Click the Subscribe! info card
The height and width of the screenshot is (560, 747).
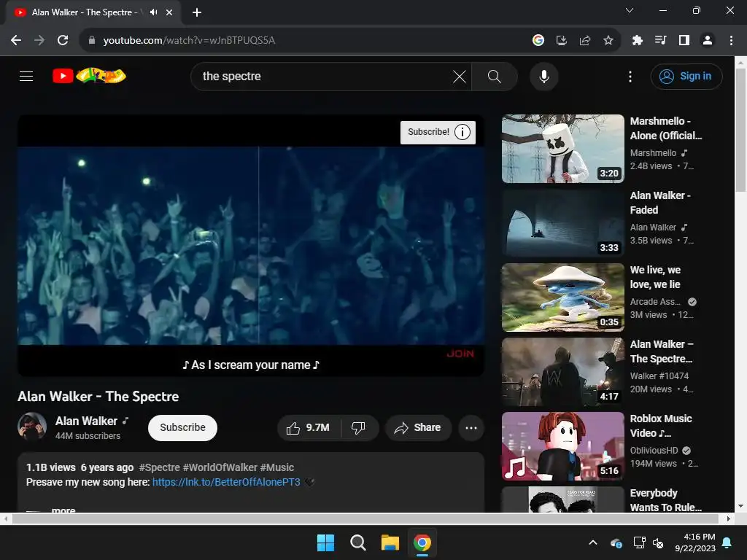pos(438,132)
